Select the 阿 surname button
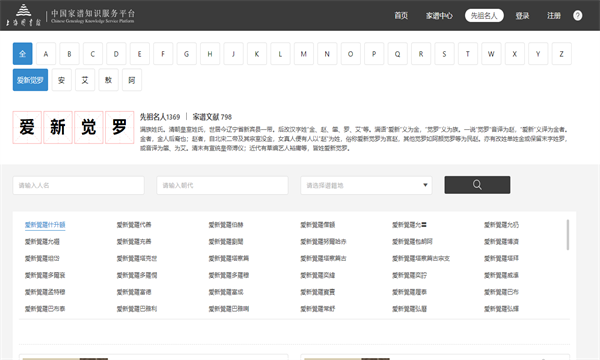This screenshot has height=360, width=600. (132, 80)
